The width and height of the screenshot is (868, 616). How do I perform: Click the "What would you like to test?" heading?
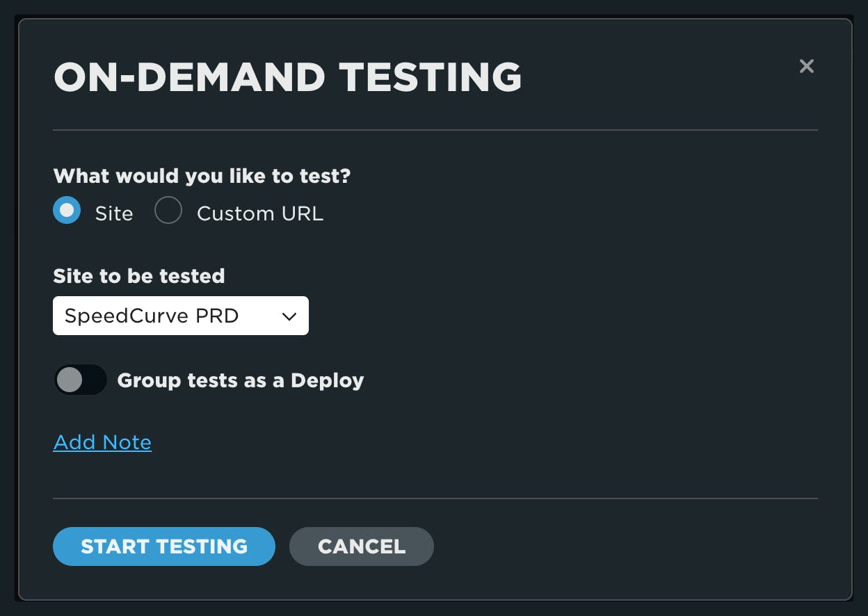(202, 176)
